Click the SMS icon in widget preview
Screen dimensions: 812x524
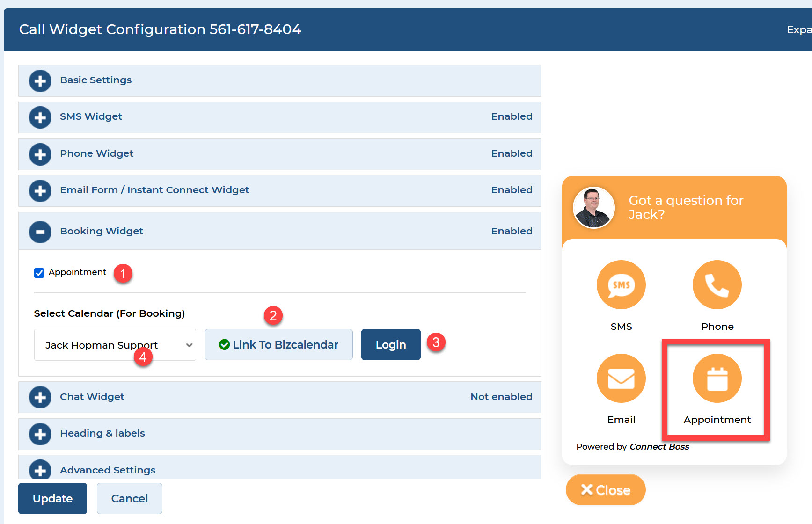pos(621,284)
